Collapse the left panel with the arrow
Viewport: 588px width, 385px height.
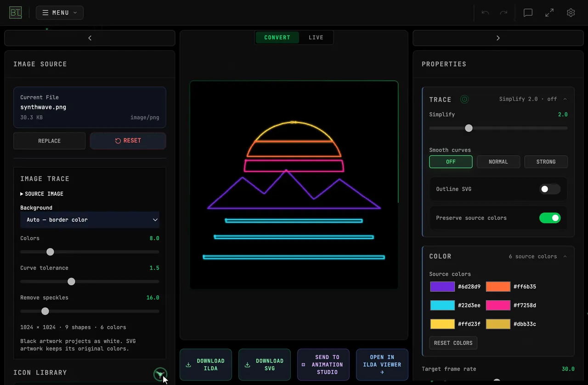(90, 38)
